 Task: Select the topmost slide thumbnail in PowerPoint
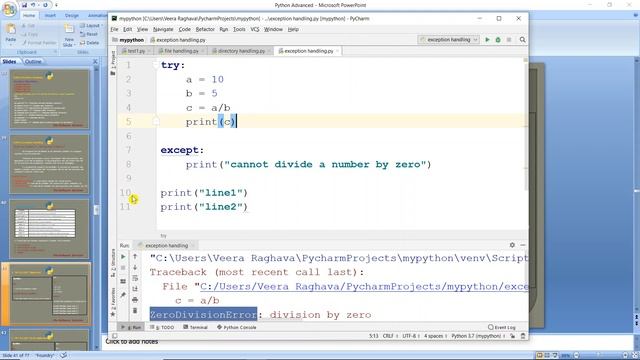point(49,99)
